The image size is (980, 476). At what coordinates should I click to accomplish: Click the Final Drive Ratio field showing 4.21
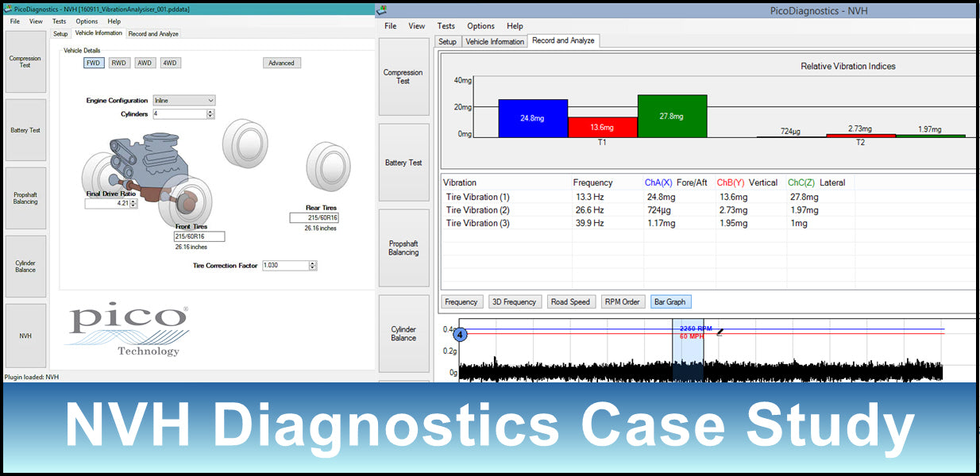[107, 203]
